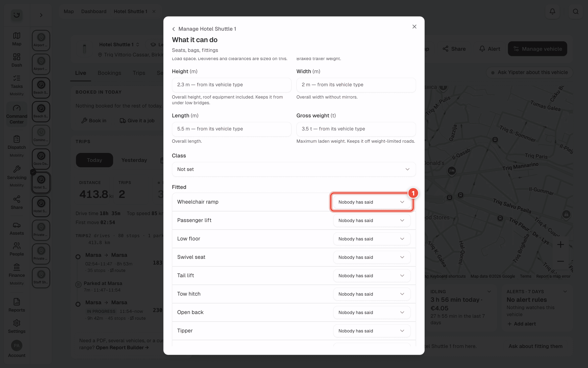Click the Alert button

coord(490,49)
